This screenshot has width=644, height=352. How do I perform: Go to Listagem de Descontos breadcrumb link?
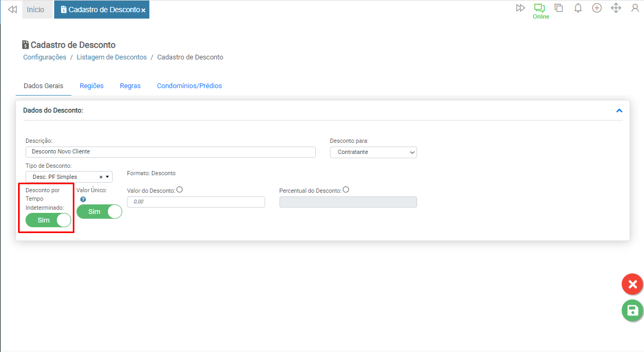pos(112,57)
